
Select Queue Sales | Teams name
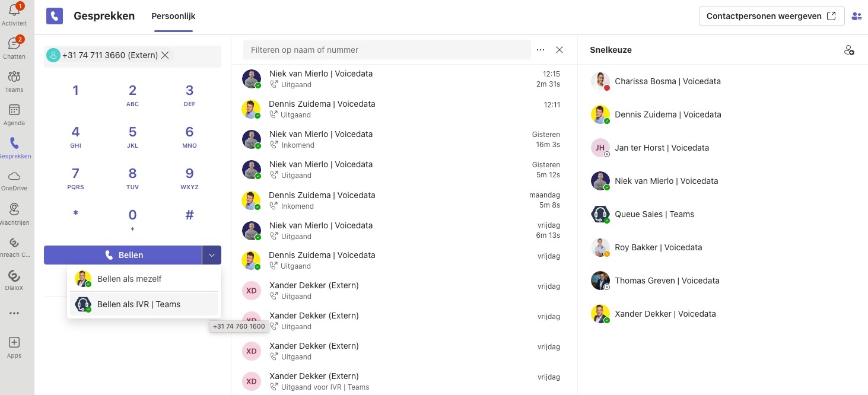[x=654, y=214]
